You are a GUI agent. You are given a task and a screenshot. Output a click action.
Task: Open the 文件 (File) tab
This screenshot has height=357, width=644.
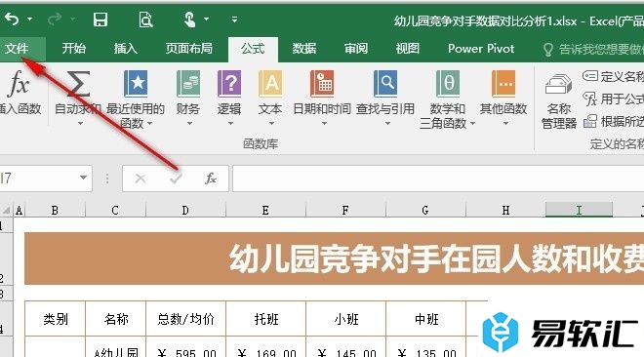17,49
